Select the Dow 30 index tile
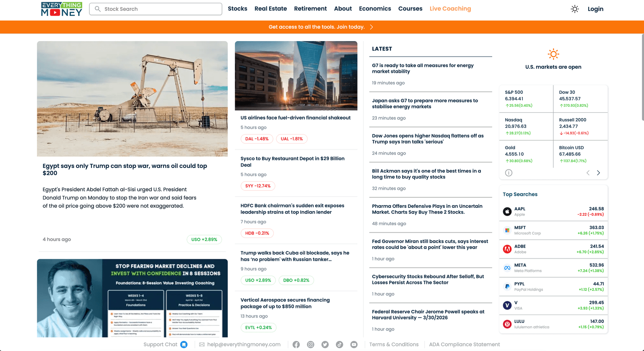This screenshot has width=644, height=351. pyautogui.click(x=581, y=99)
